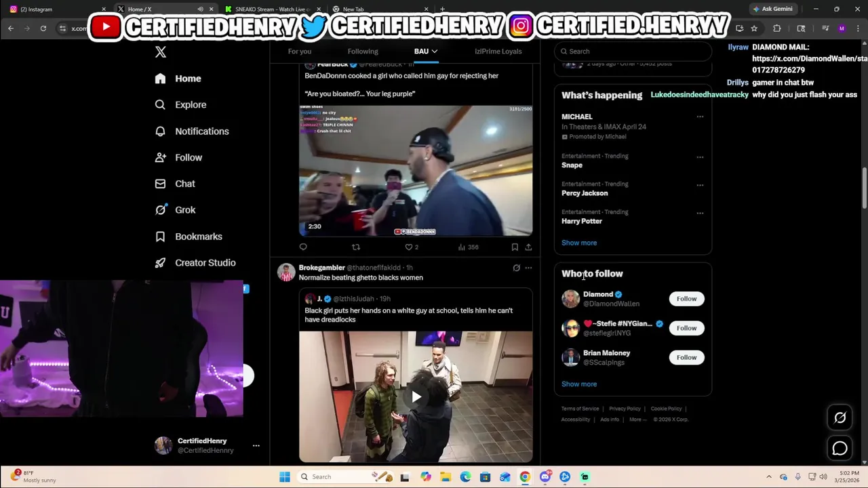The width and height of the screenshot is (868, 488).
Task: Open Notifications in the sidebar
Action: (x=191, y=131)
